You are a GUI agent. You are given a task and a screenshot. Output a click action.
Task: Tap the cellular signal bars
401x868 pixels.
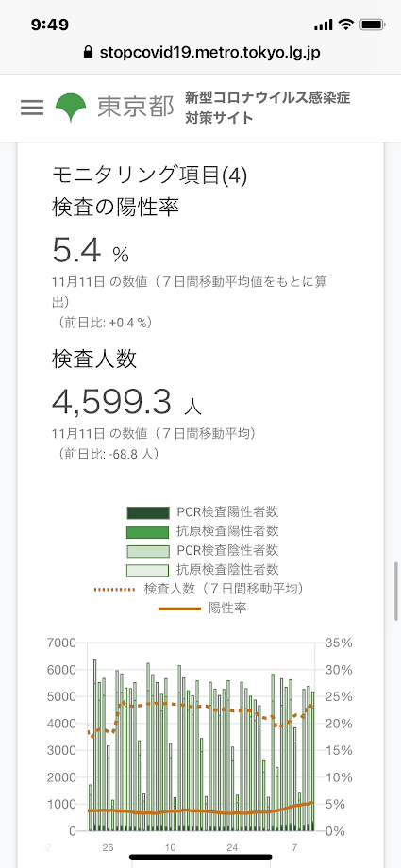click(323, 25)
